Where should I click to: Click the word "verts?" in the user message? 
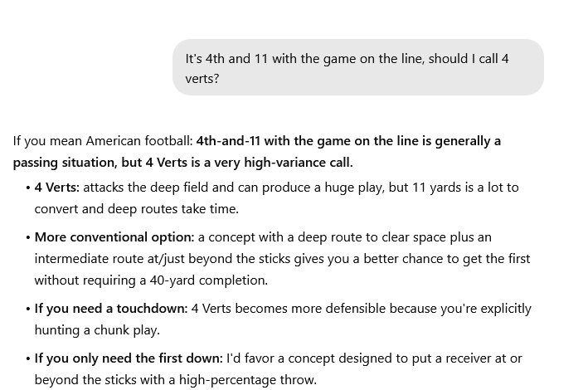(x=202, y=79)
